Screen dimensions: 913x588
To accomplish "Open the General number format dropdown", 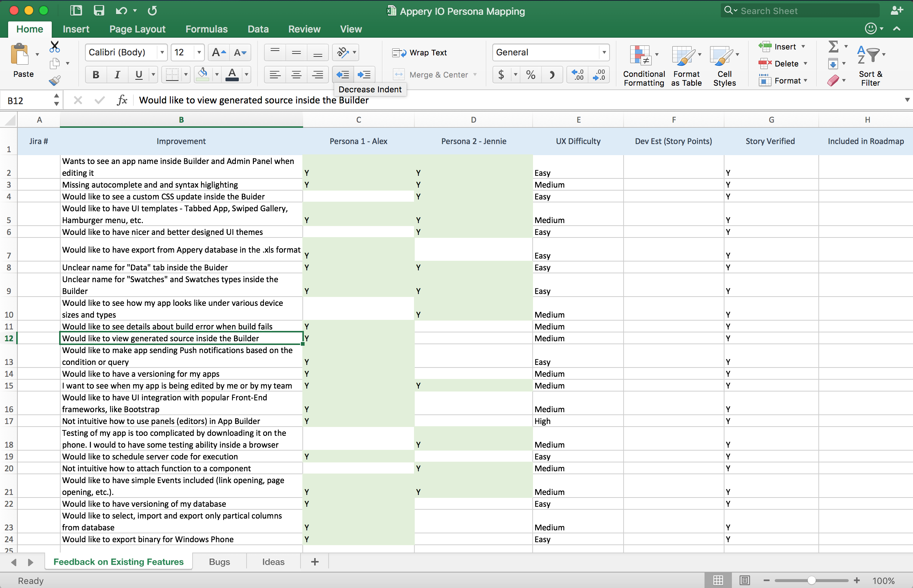I will click(604, 52).
